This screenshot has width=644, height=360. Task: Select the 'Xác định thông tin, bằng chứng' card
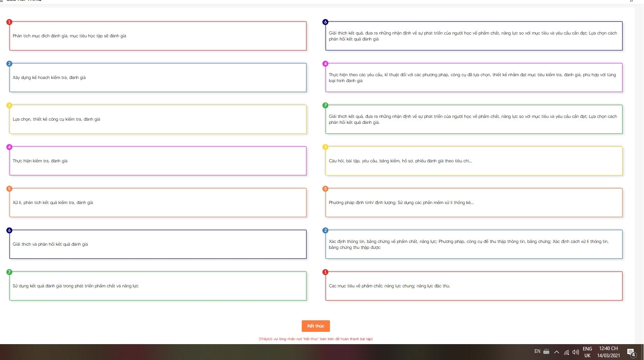[474, 244]
